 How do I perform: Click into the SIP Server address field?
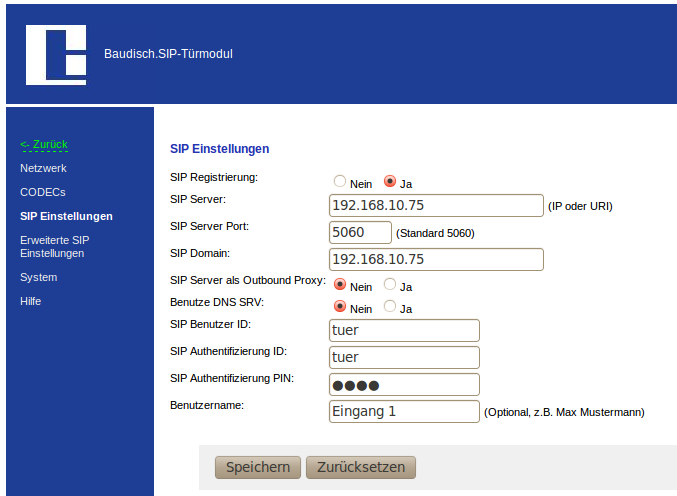pyautogui.click(x=435, y=206)
